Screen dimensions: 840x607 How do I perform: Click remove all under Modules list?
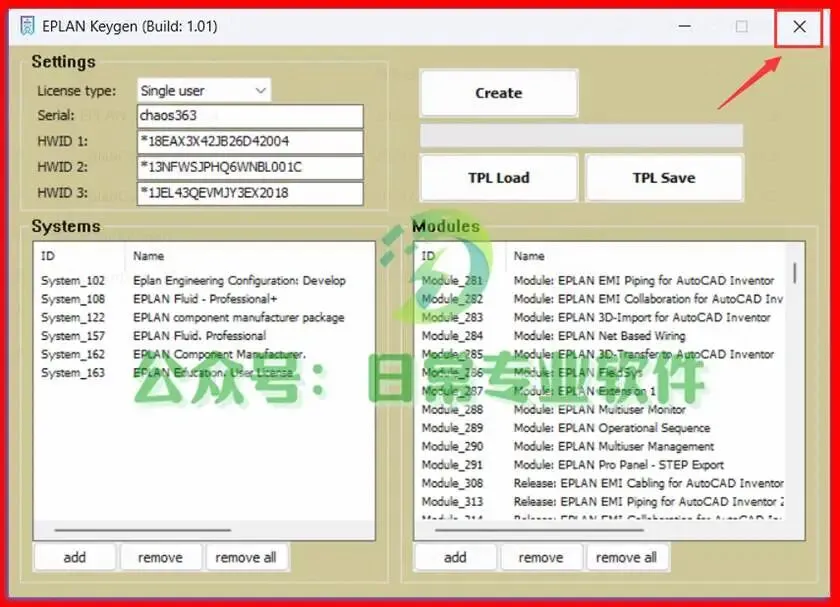coord(626,557)
